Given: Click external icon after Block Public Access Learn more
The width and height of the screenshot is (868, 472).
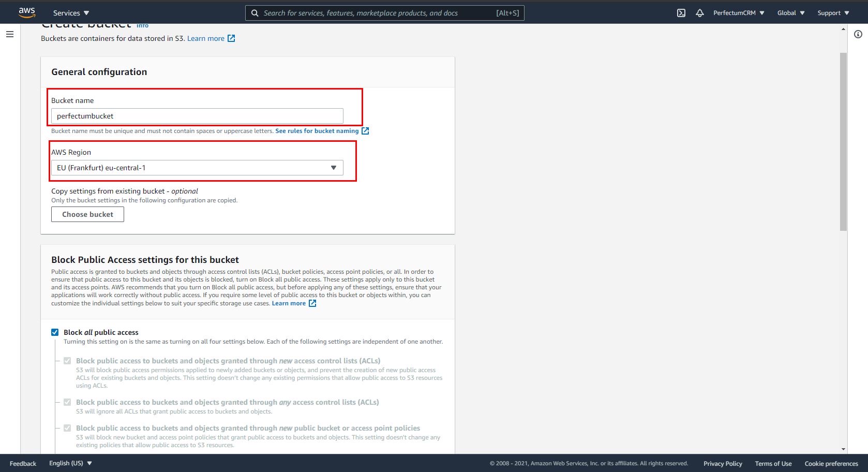Looking at the screenshot, I should [x=312, y=303].
